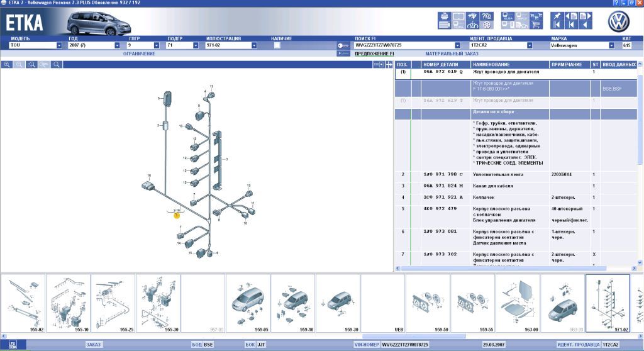Select the МАТЕРИАЛЬНЫЙ ЗАКАЗ tab
644x351 pixels.
[452, 54]
